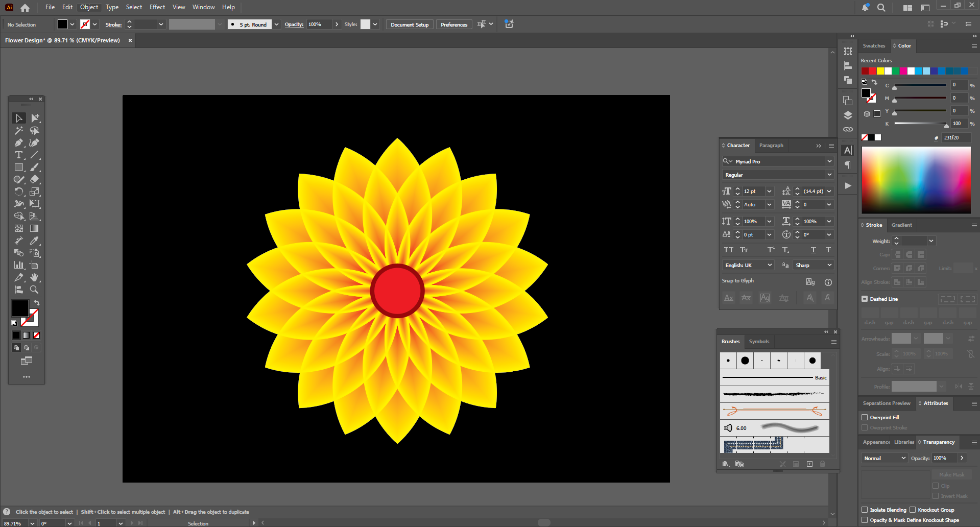Click the hex color value field
The image size is (980, 527).
tap(955, 138)
